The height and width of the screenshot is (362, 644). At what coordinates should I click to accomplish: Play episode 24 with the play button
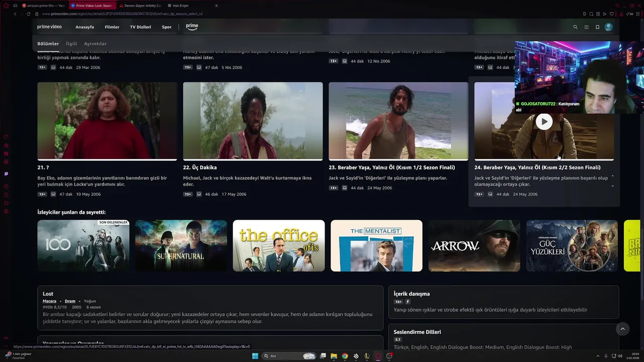(x=544, y=121)
